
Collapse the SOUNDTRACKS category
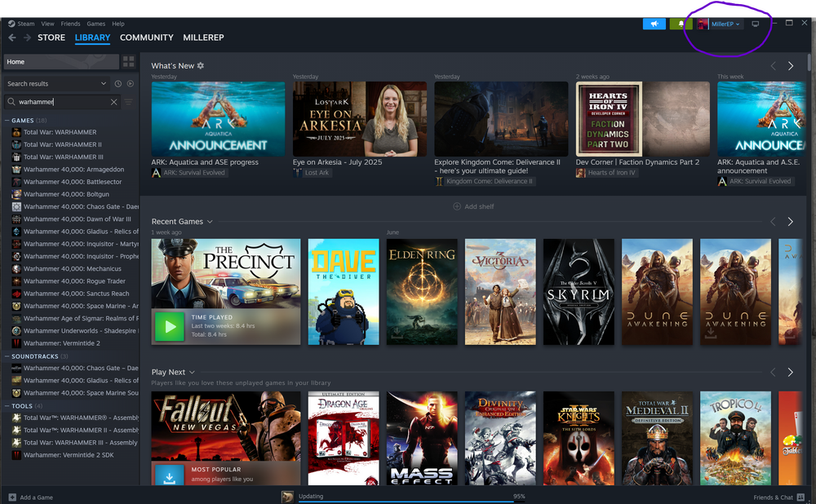click(x=7, y=356)
